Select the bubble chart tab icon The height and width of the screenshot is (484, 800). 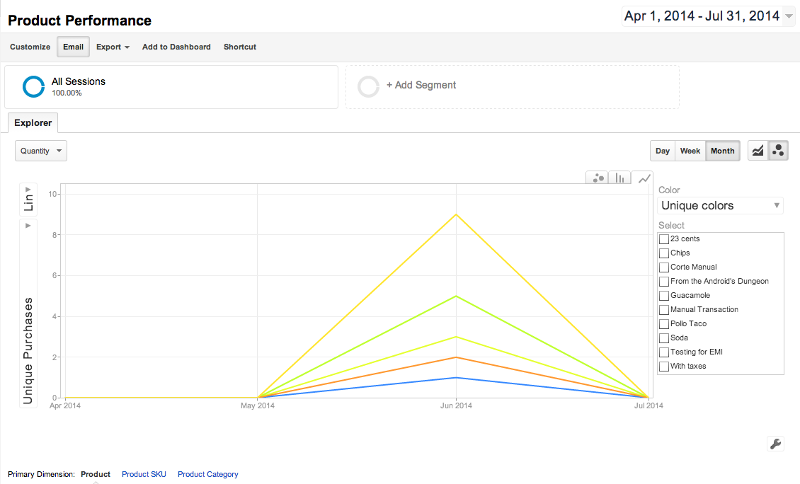pos(597,177)
